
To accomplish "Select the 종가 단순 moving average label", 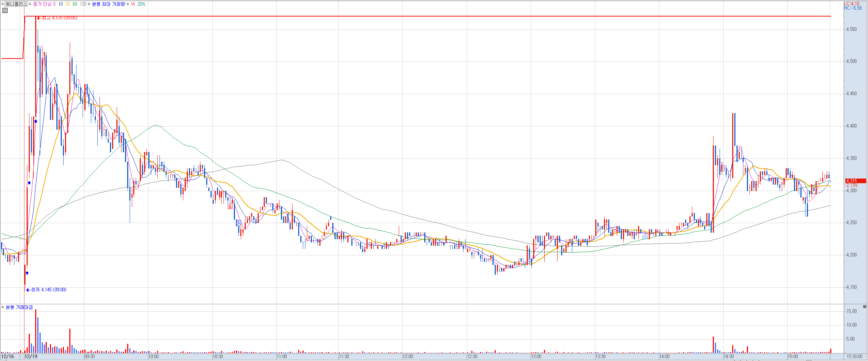I will point(42,4).
